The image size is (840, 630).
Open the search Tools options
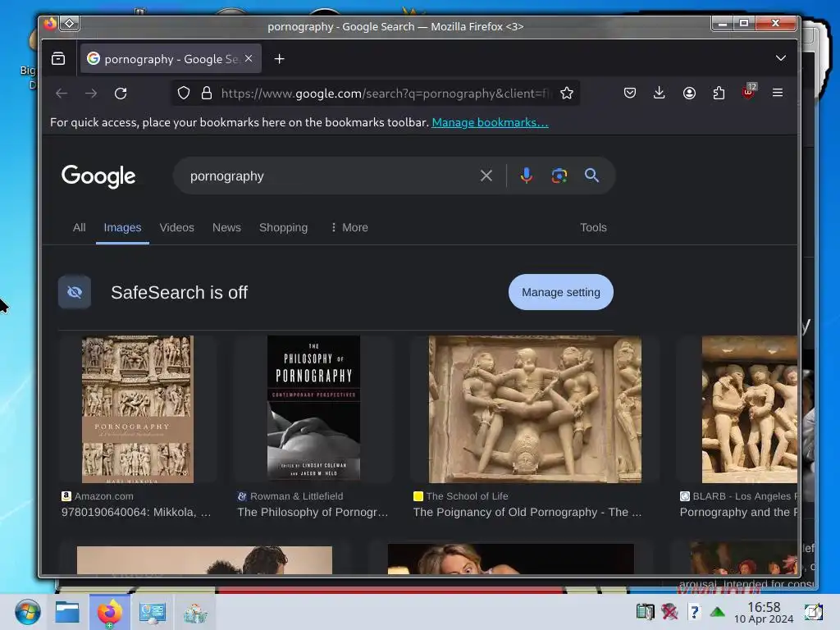[x=593, y=227]
